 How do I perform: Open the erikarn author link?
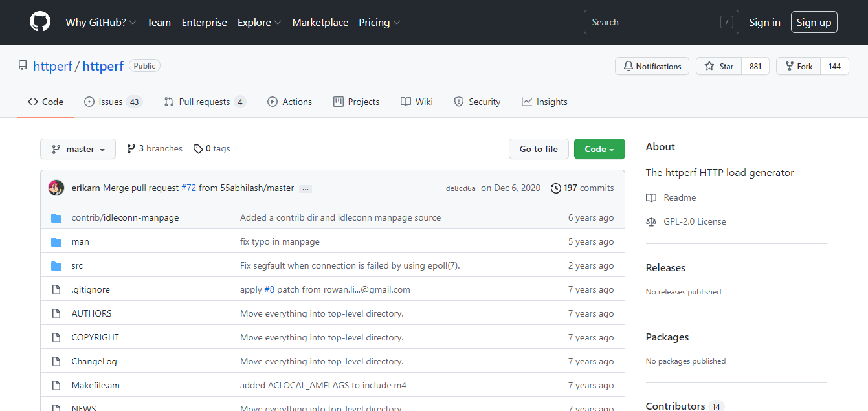tap(86, 188)
